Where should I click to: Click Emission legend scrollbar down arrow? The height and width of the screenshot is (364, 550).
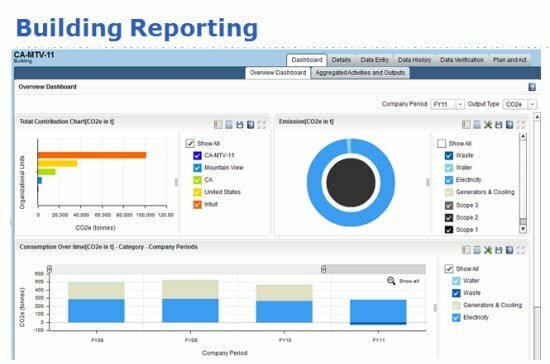tap(523, 229)
